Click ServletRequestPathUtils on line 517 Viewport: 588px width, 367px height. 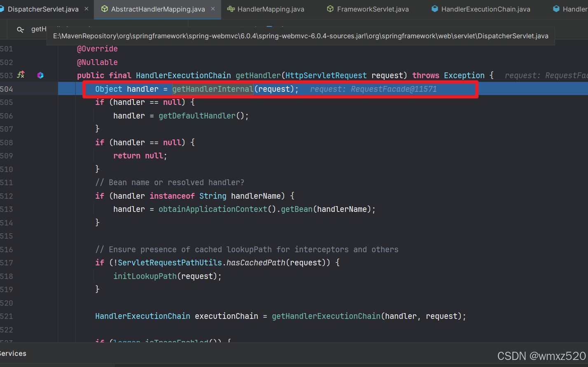click(170, 262)
